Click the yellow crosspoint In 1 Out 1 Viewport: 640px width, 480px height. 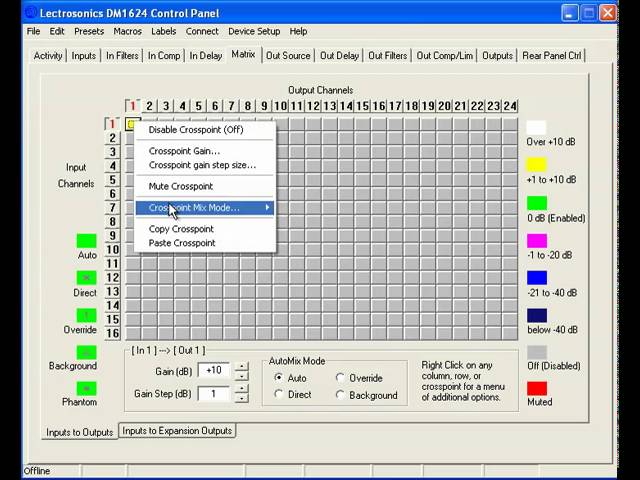[131, 124]
